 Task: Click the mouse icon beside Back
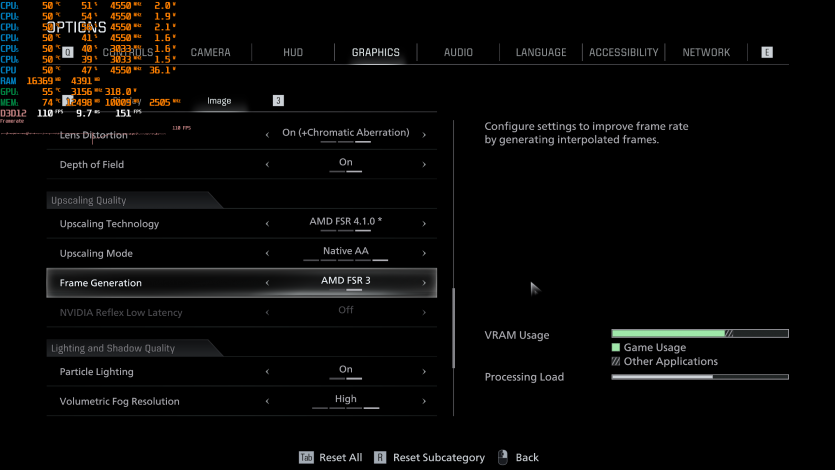[x=502, y=457]
